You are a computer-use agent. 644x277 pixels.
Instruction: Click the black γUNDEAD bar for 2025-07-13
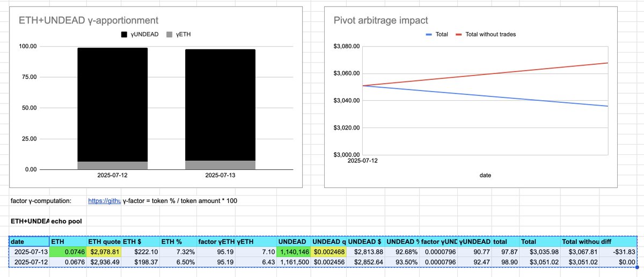tap(220, 105)
